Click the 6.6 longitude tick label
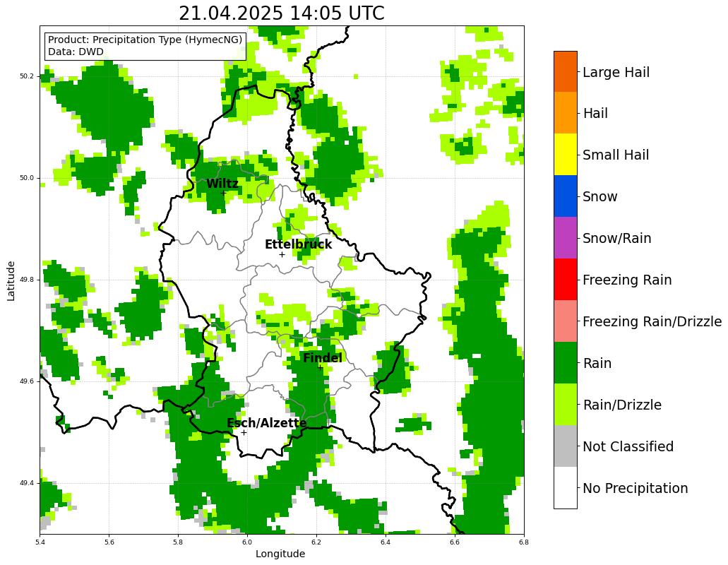This screenshot has height=565, width=728. click(x=455, y=542)
